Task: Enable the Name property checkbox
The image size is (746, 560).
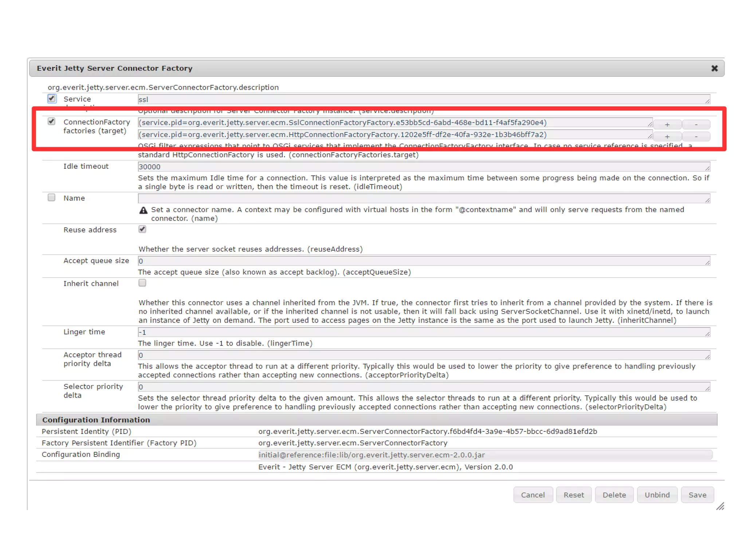Action: tap(52, 197)
